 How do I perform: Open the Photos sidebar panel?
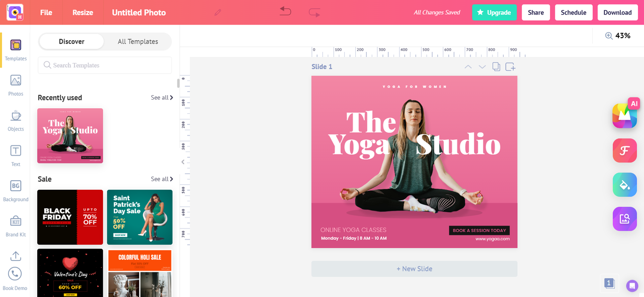(x=16, y=86)
